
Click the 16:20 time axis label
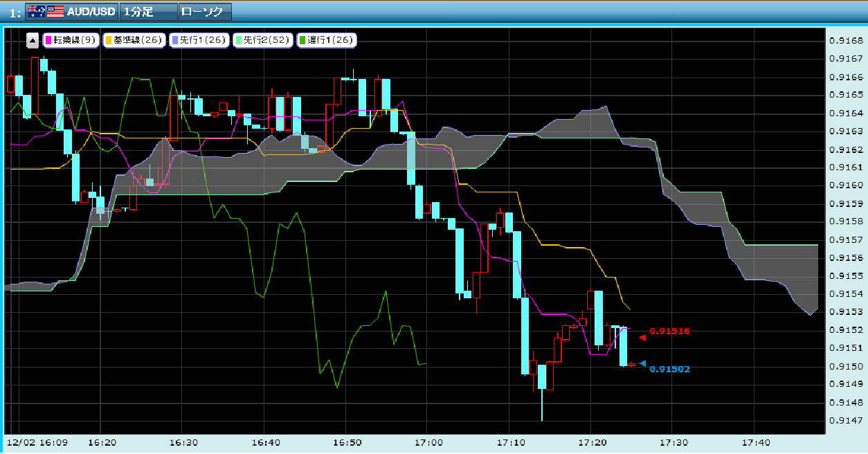tap(101, 442)
